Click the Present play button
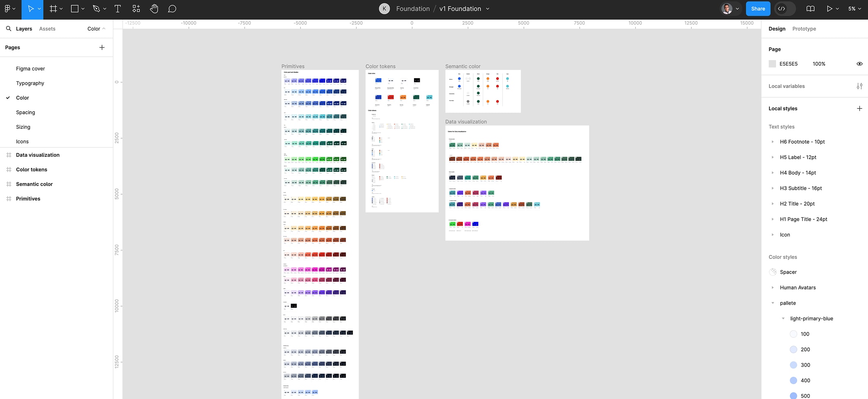 point(829,9)
